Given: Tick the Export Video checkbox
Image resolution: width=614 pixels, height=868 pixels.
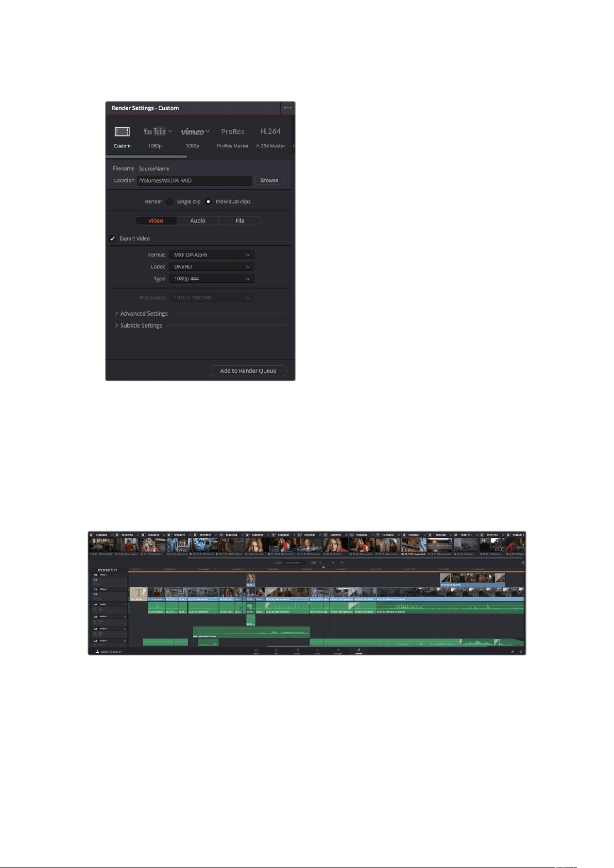Looking at the screenshot, I should [112, 239].
